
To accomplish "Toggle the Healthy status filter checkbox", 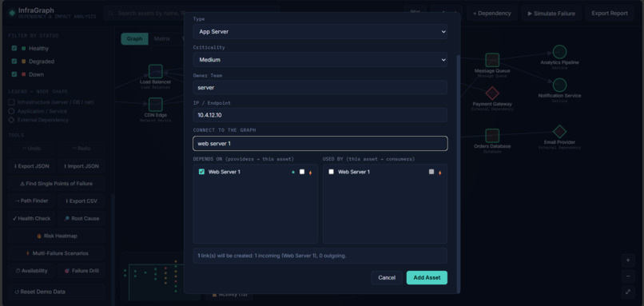I will coord(14,48).
